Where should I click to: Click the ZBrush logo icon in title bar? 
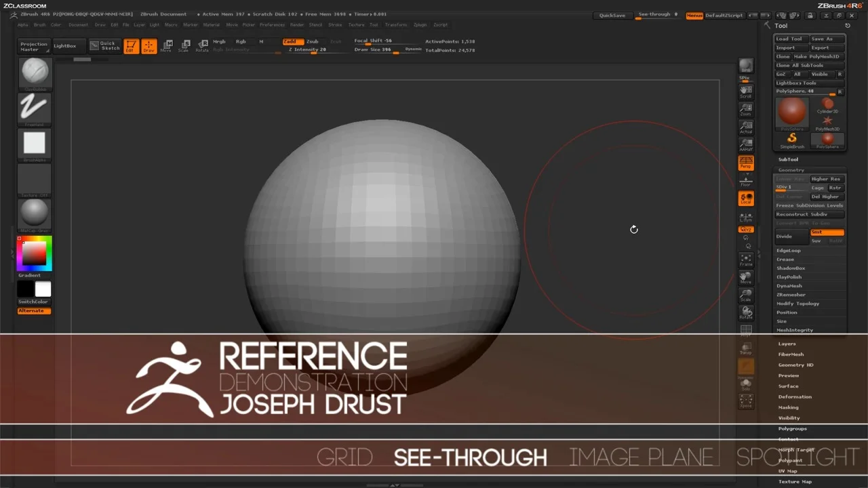pos(14,15)
